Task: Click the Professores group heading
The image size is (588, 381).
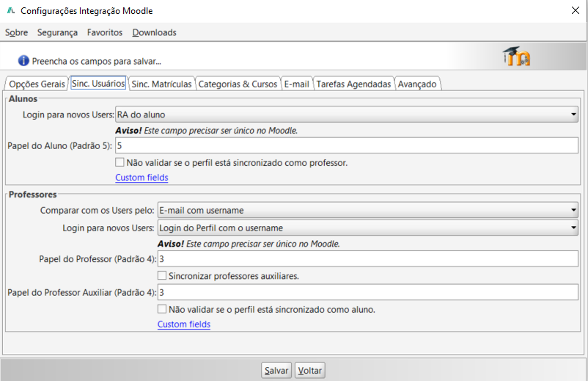Action: [x=32, y=195]
